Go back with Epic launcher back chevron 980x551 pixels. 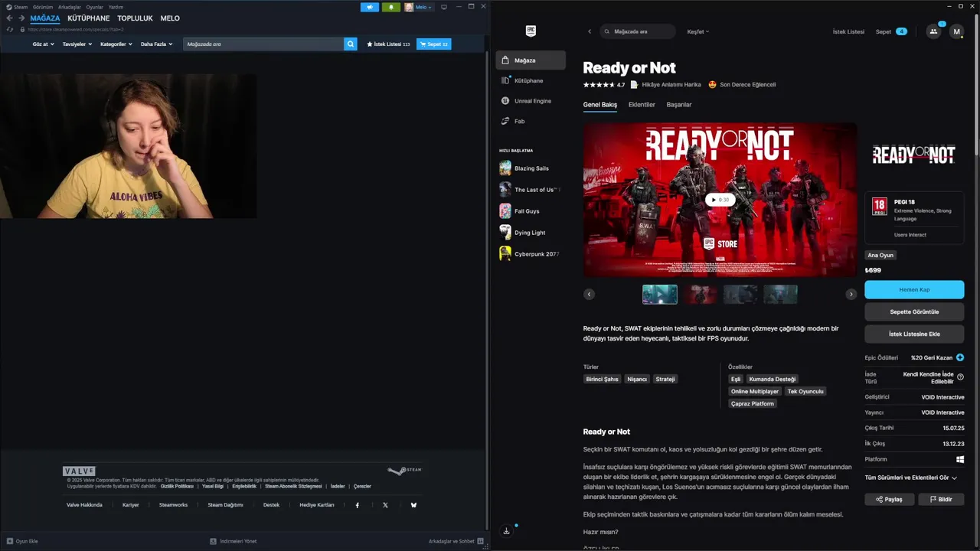click(590, 31)
